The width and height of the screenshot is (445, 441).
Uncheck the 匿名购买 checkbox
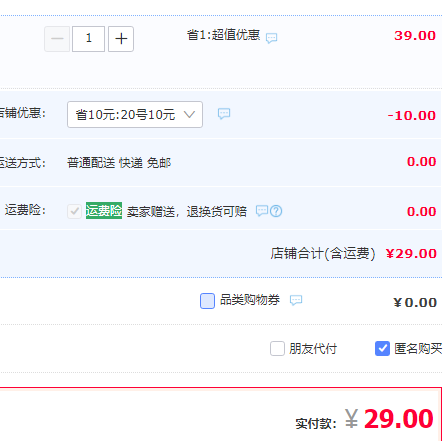382,349
